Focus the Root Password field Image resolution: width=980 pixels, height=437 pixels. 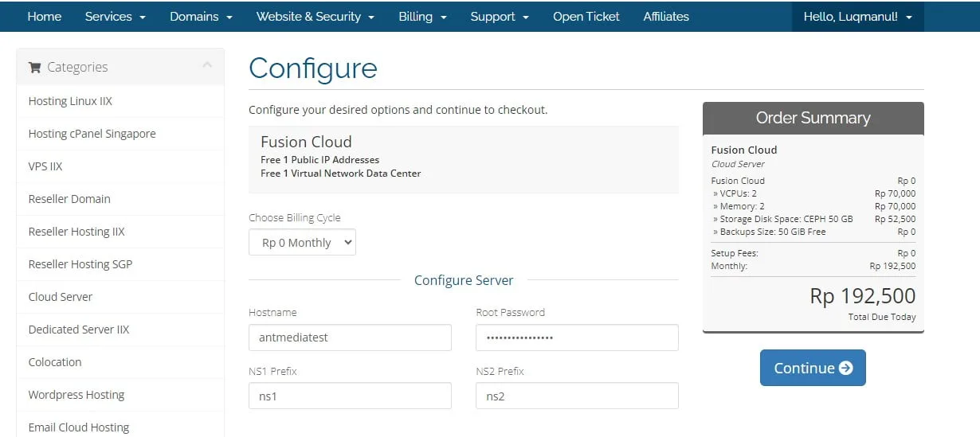point(577,338)
